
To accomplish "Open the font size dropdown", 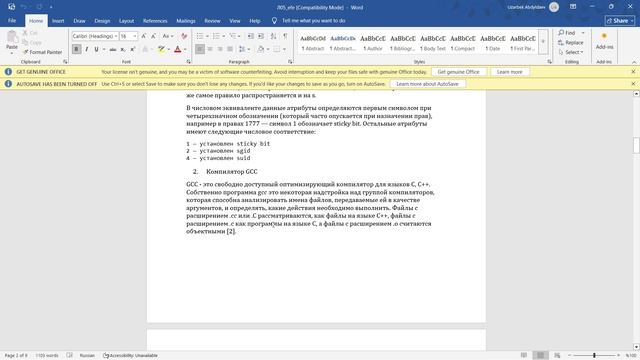I will pyautogui.click(x=135, y=36).
